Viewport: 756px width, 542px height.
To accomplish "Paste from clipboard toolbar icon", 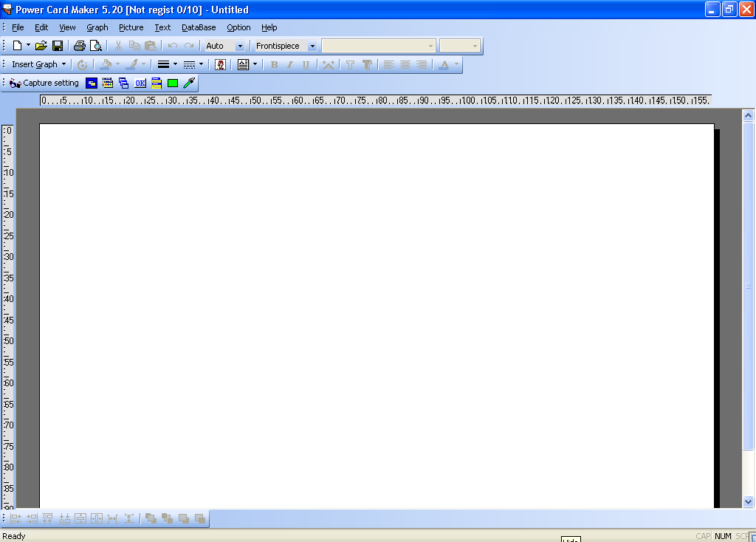I will (x=151, y=46).
